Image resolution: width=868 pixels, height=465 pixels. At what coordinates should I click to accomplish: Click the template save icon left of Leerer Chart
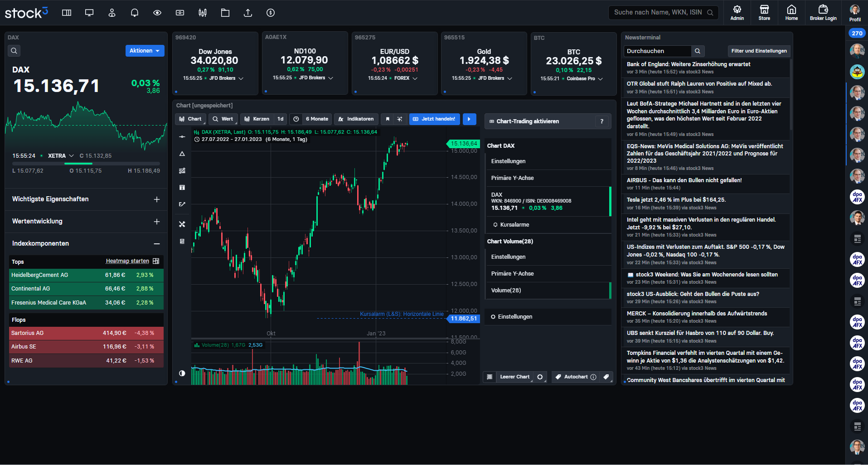(490, 377)
